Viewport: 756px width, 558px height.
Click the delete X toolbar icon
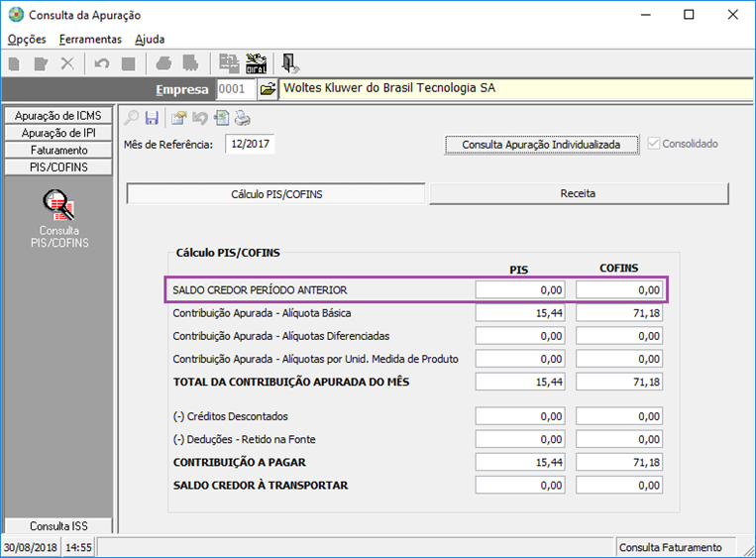(67, 63)
